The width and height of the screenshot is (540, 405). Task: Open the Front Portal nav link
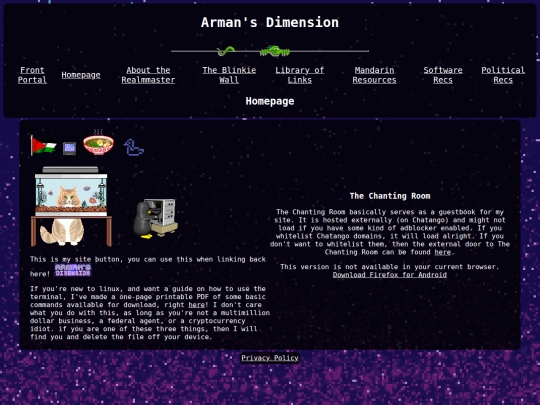32,75
